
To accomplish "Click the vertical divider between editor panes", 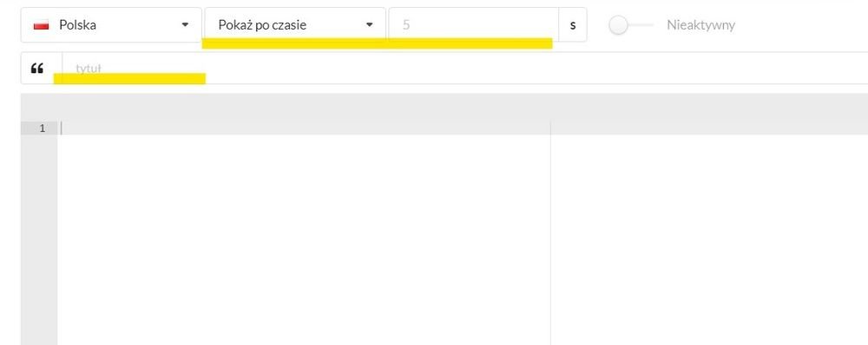I will point(551,233).
